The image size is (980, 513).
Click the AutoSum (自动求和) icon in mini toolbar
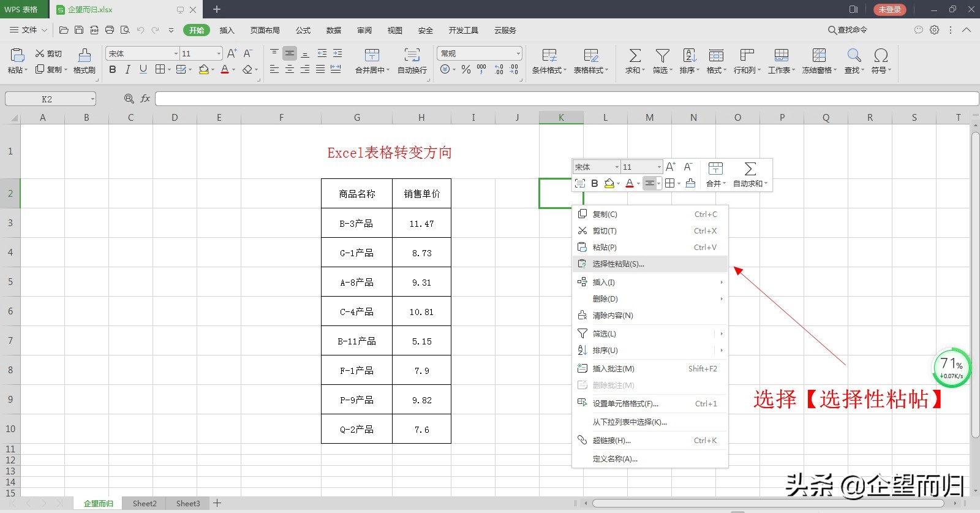[750, 169]
